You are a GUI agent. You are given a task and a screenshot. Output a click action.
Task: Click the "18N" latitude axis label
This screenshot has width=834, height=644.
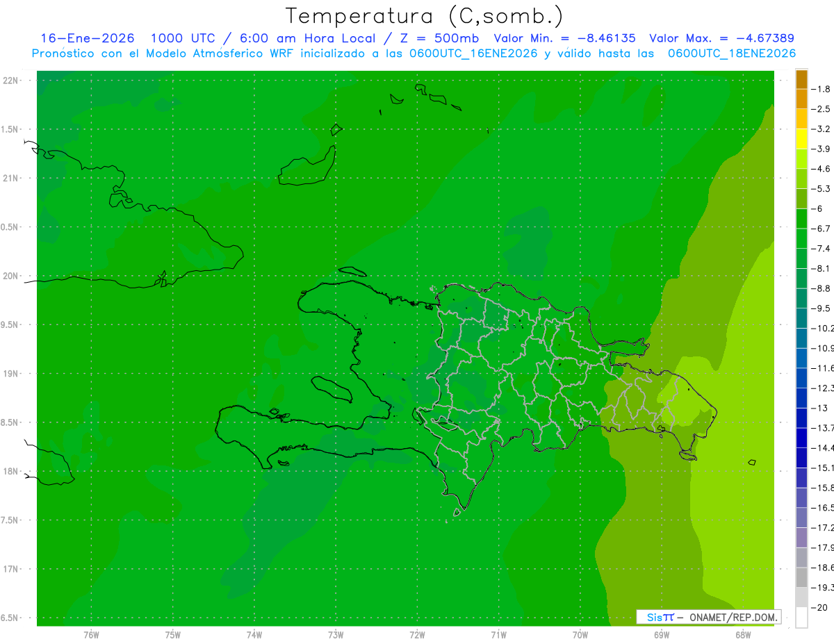[x=10, y=471]
